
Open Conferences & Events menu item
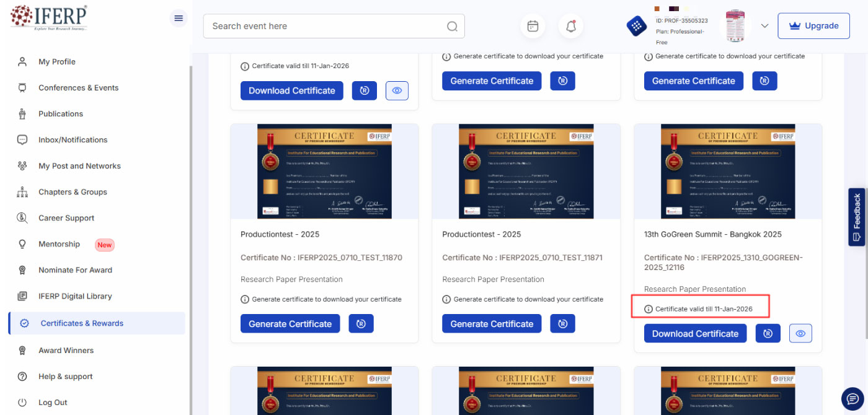click(x=78, y=88)
